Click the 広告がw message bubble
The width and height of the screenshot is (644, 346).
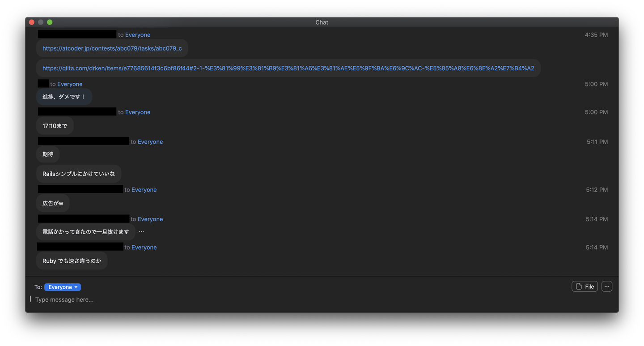click(x=53, y=203)
